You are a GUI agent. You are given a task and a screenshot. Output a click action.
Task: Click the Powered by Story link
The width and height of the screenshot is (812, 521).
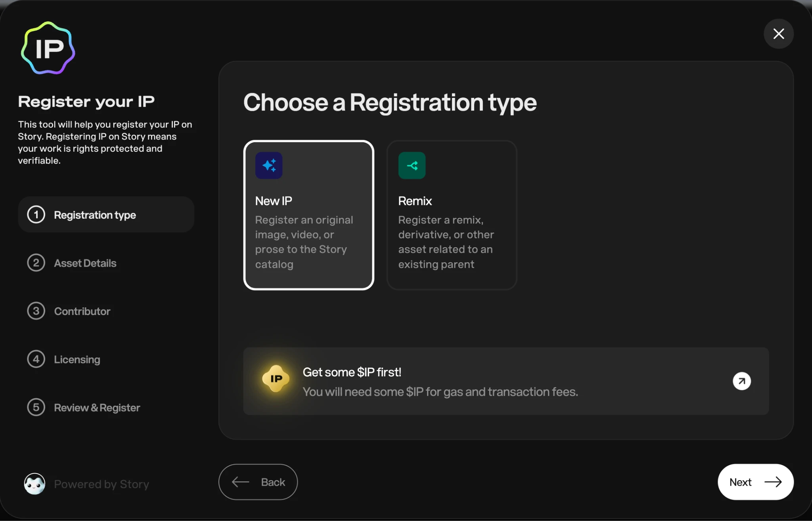pos(101,484)
